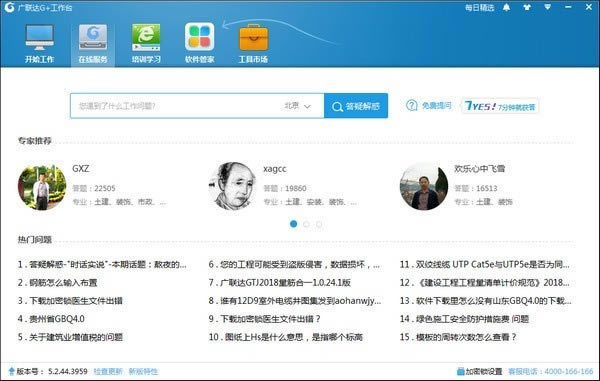Launch 软件管家 colorful grid icon
The height and width of the screenshot is (381, 600).
pos(199,37)
